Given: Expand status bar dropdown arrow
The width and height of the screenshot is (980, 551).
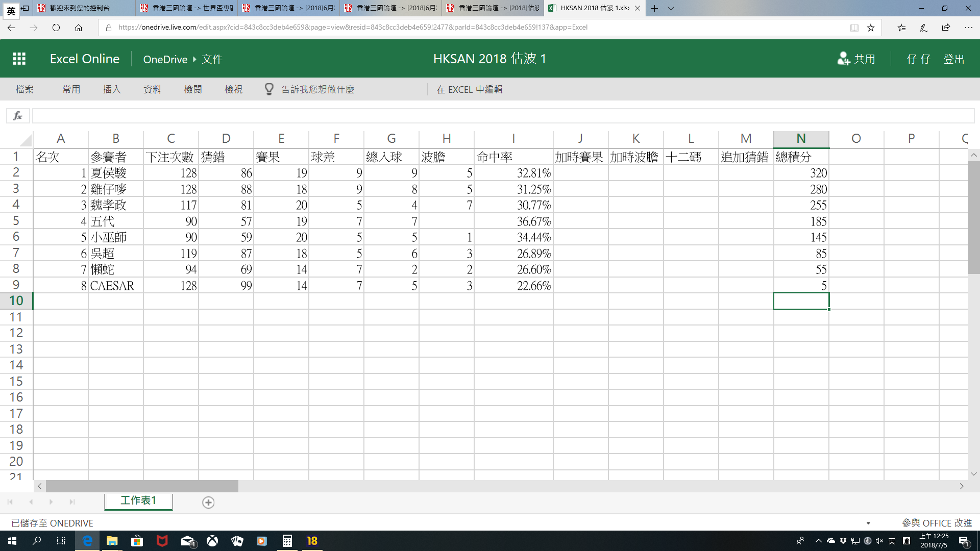Looking at the screenshot, I should point(868,523).
